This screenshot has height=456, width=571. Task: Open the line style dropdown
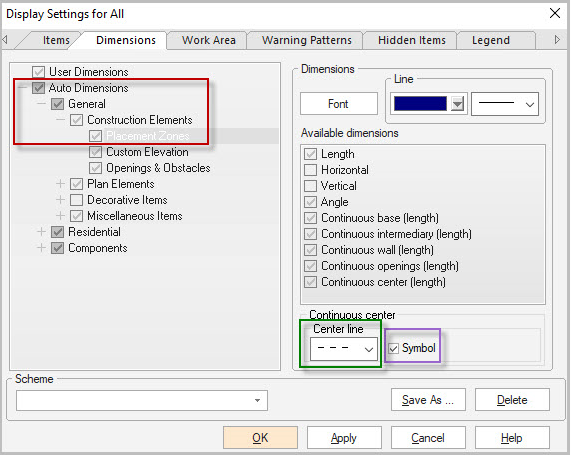(505, 104)
